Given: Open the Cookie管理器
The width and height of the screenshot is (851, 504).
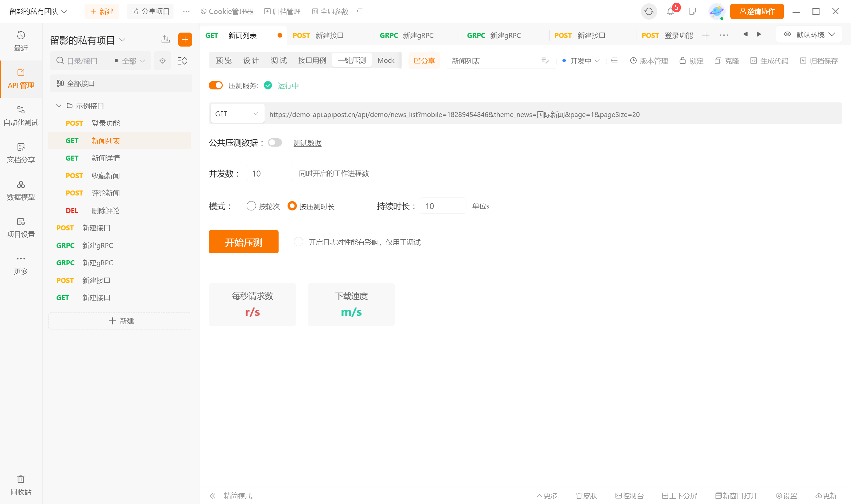Looking at the screenshot, I should pyautogui.click(x=226, y=11).
